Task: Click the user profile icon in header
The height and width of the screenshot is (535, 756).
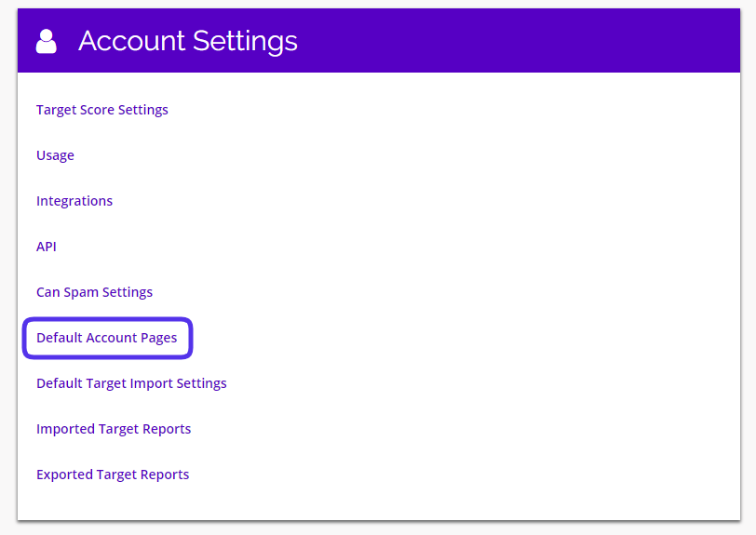Action: coord(47,41)
